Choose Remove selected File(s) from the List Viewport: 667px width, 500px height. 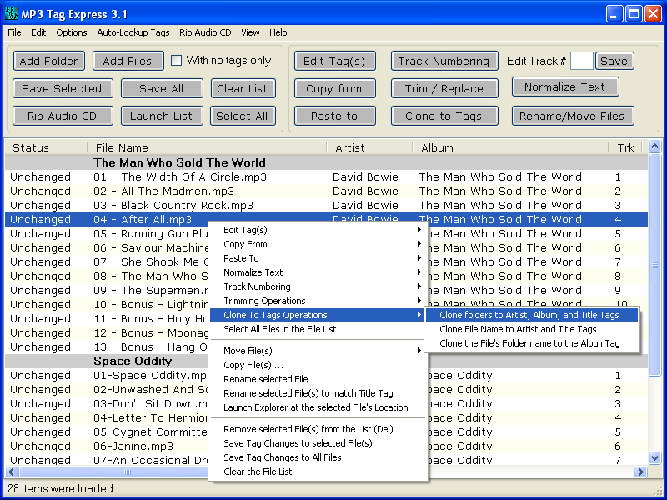(x=317, y=429)
